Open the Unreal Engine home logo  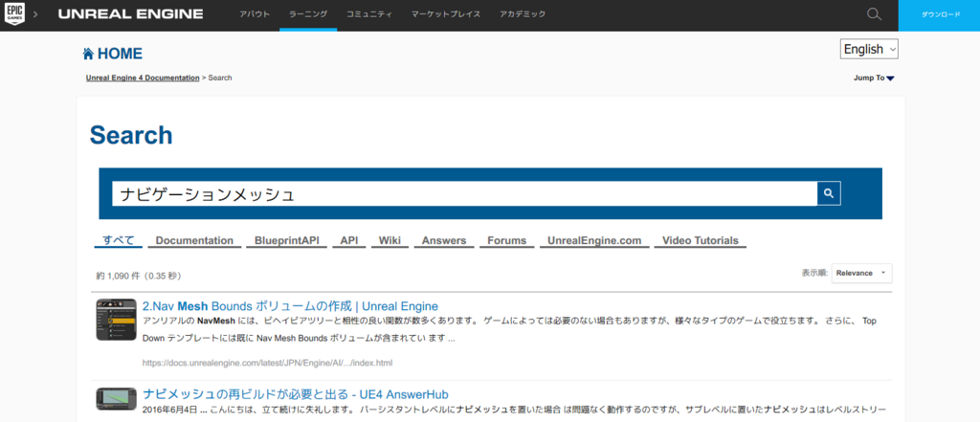click(x=130, y=13)
